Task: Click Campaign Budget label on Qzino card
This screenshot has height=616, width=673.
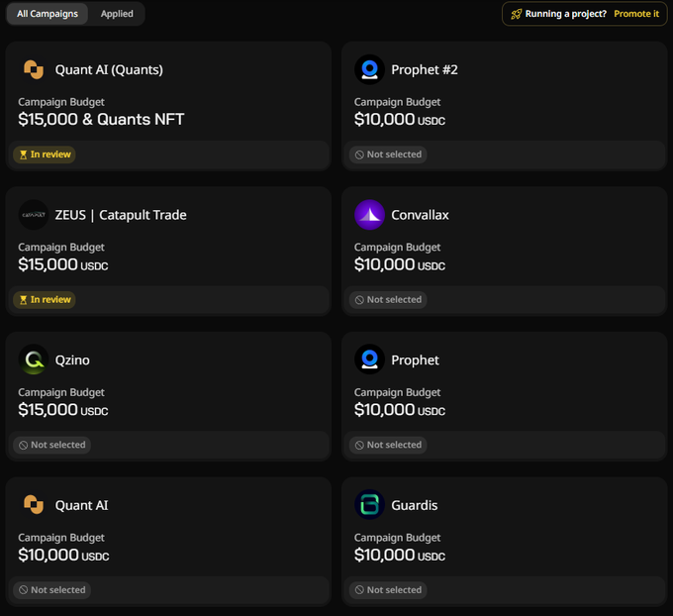Action: click(x=61, y=392)
